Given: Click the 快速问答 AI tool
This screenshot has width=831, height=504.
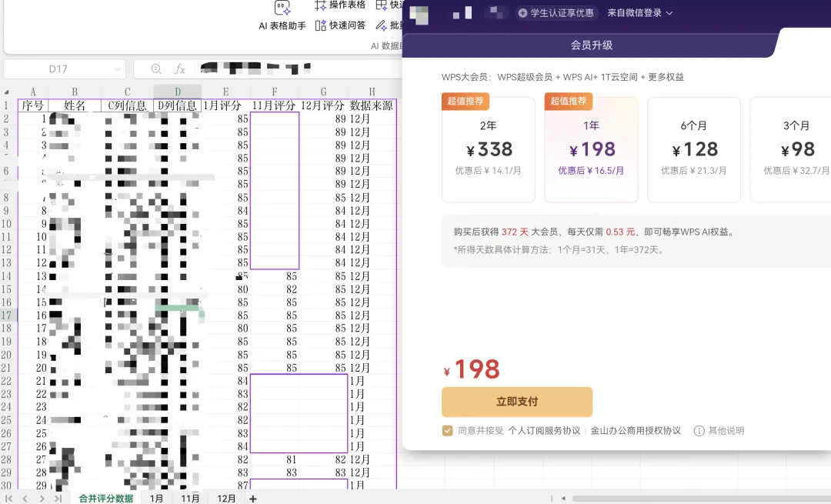Looking at the screenshot, I should pos(340,25).
